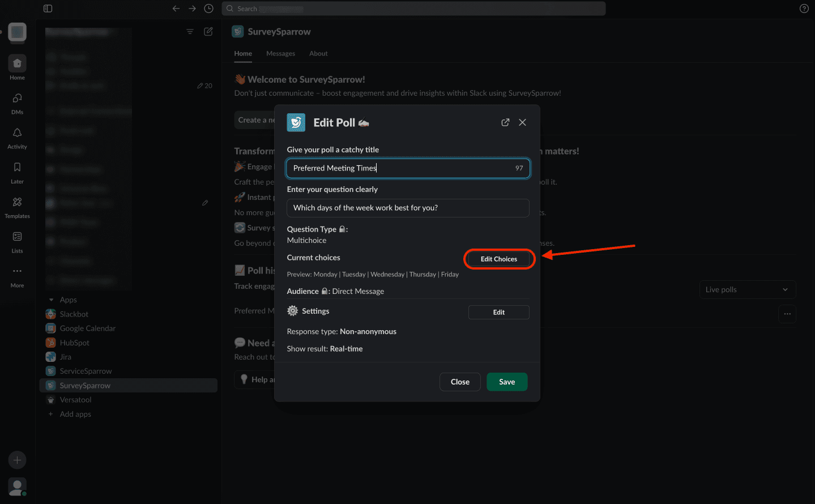The height and width of the screenshot is (504, 815).
Task: Switch to the About tab
Action: (x=318, y=53)
